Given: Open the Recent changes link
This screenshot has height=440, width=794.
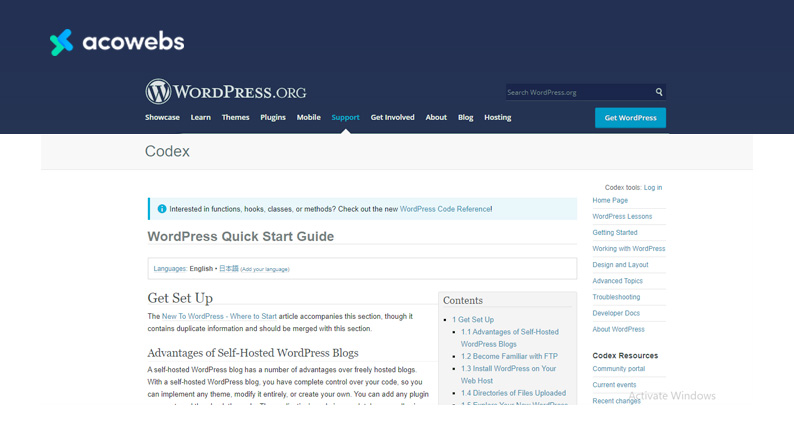Looking at the screenshot, I should click(616, 401).
